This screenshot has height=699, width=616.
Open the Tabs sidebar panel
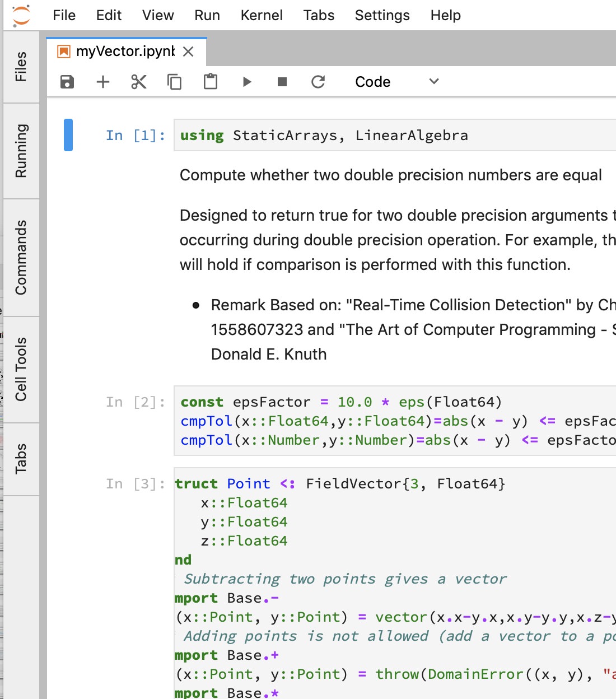(21, 459)
